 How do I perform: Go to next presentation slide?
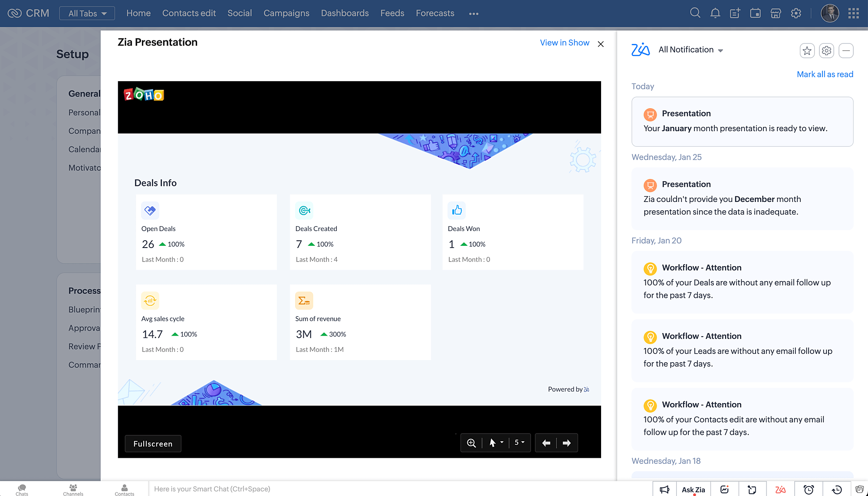[567, 443]
